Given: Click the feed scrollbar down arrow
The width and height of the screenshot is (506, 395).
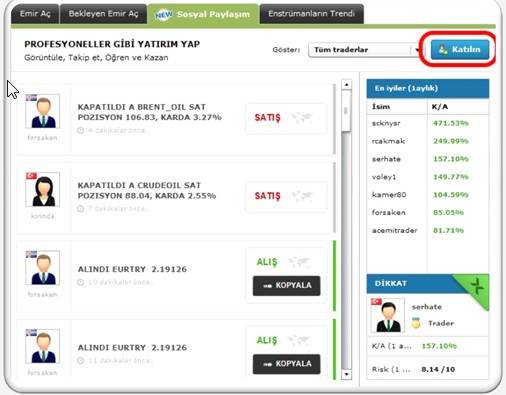Looking at the screenshot, I should [347, 374].
